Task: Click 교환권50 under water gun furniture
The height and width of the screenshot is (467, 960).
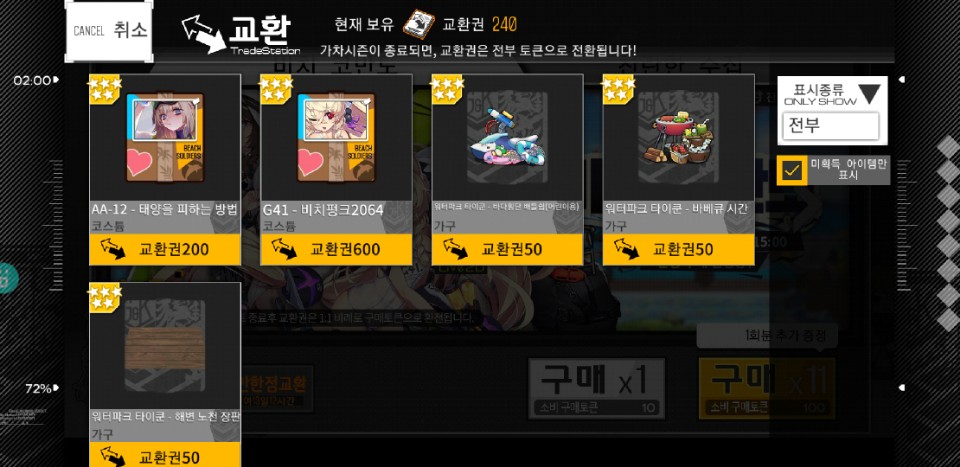Action: (x=507, y=249)
